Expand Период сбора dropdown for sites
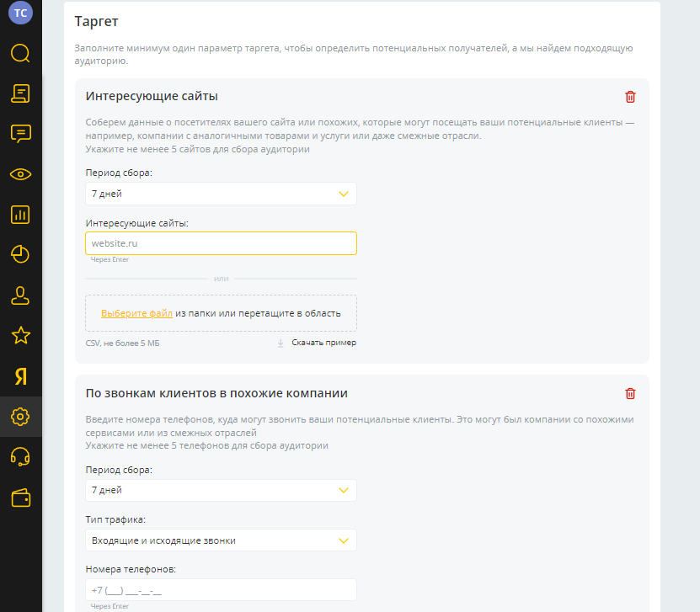Viewport: 700px width, 612px height. click(x=221, y=194)
